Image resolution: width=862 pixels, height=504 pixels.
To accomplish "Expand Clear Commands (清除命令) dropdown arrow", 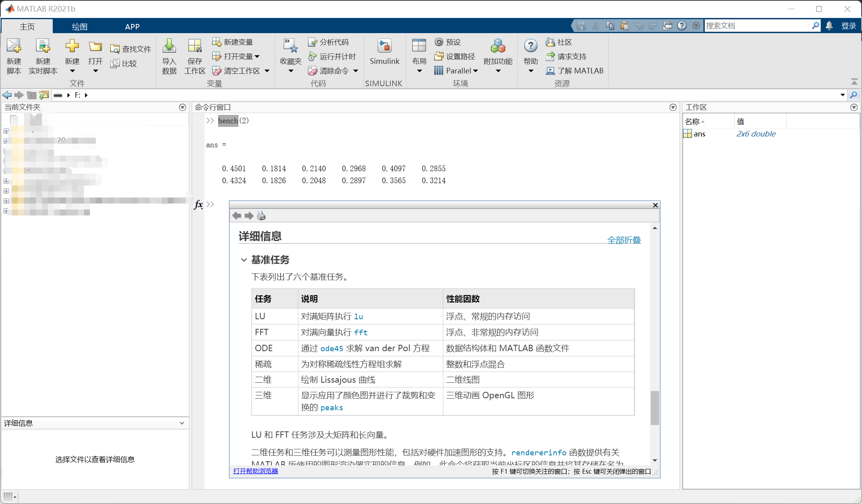I will [356, 71].
